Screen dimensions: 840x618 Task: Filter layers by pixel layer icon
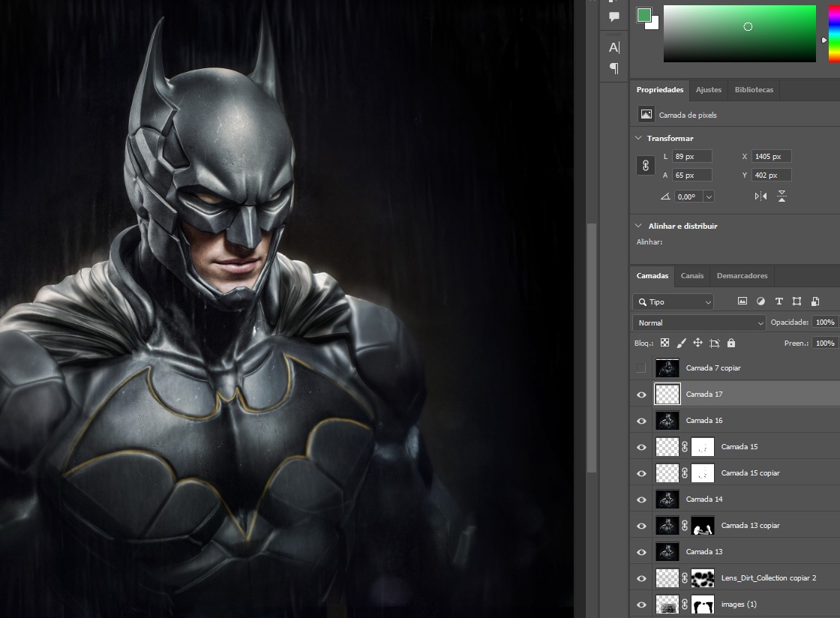click(742, 301)
